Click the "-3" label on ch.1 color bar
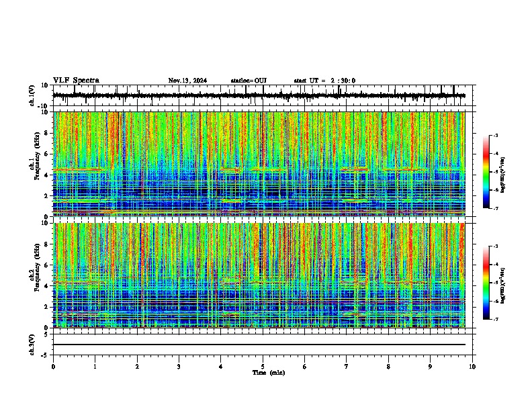Viewport: 532px width, 411px height. tap(496, 135)
